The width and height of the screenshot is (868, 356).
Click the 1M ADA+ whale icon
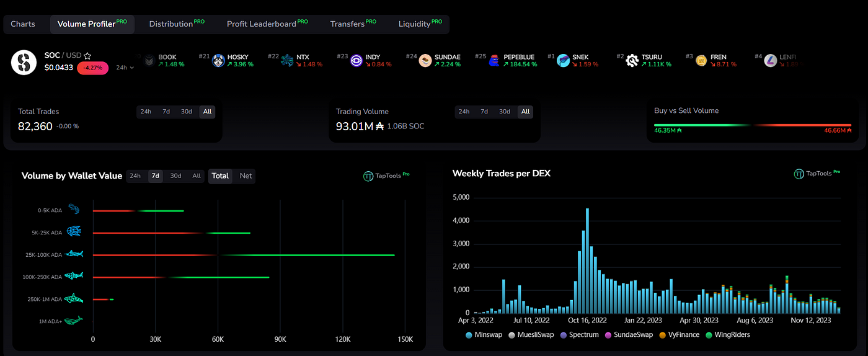pos(74,321)
